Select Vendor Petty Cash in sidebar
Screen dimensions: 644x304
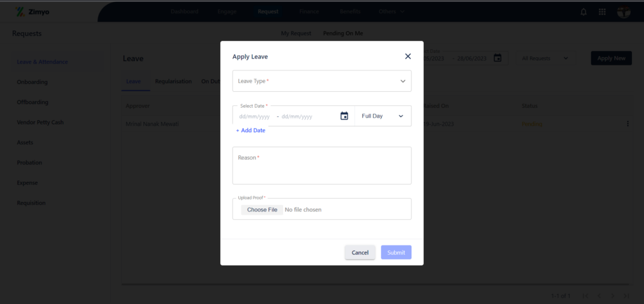40,123
